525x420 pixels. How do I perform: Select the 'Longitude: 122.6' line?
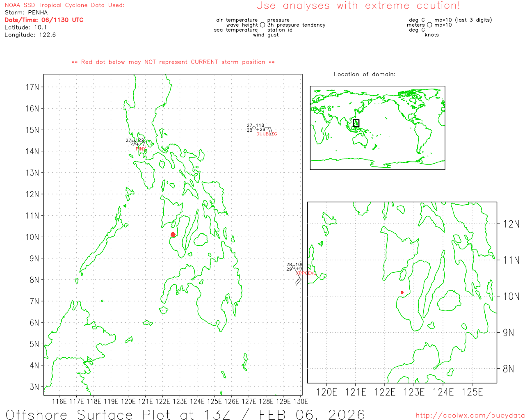click(30, 35)
